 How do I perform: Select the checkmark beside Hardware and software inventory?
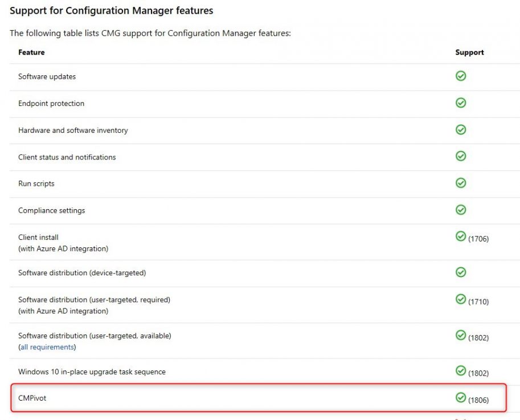(x=460, y=130)
